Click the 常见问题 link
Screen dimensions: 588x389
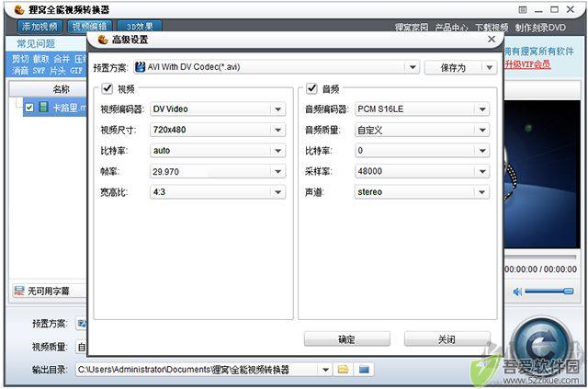pos(36,44)
